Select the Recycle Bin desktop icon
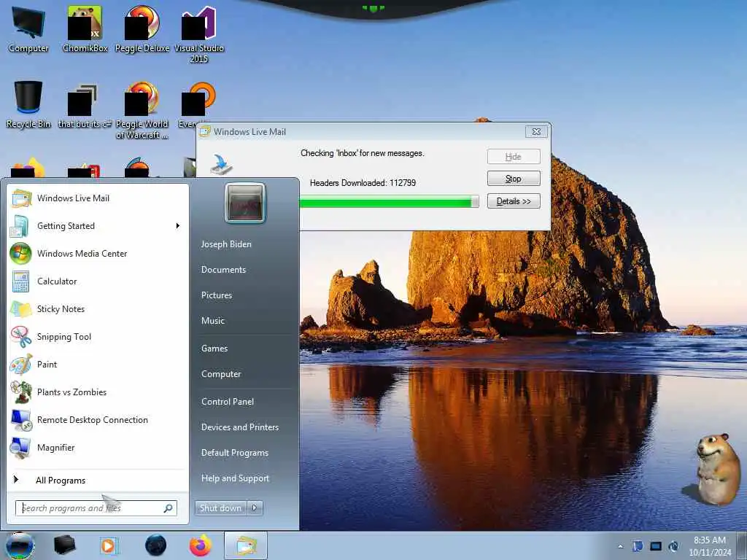Viewport: 747px width, 560px height. 28,105
